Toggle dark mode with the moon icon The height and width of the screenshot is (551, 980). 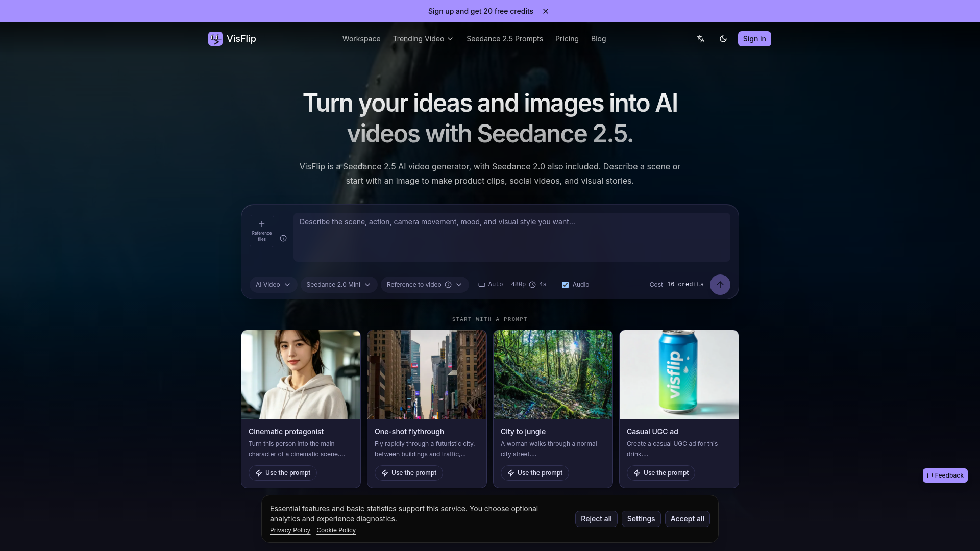723,39
